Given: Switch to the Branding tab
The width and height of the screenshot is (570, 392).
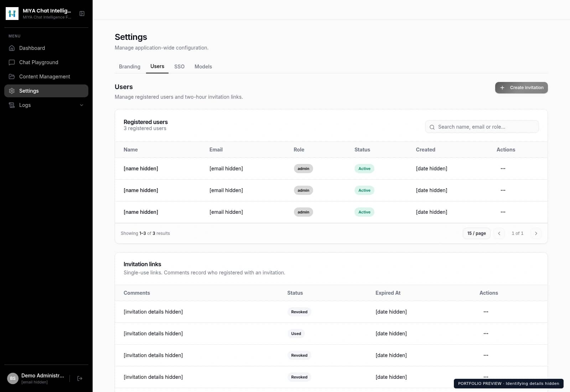Looking at the screenshot, I should coord(130,67).
